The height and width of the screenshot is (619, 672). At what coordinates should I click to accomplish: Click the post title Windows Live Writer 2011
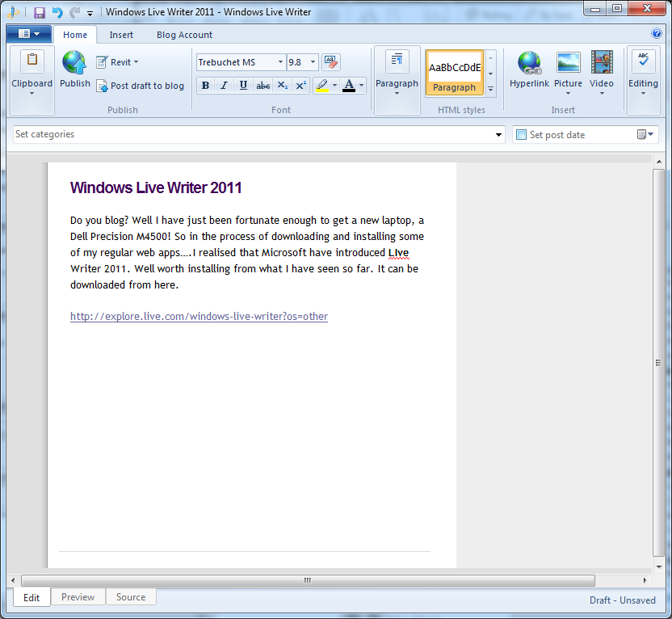point(156,187)
